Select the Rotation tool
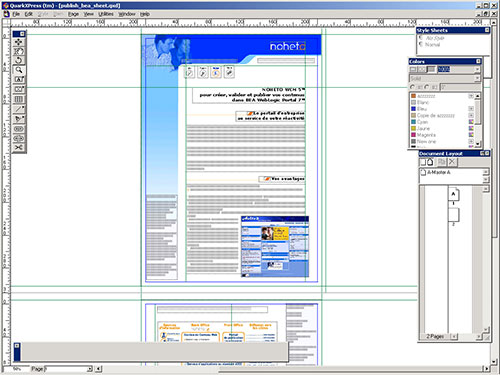This screenshot has width=500, height=375. tap(19, 61)
